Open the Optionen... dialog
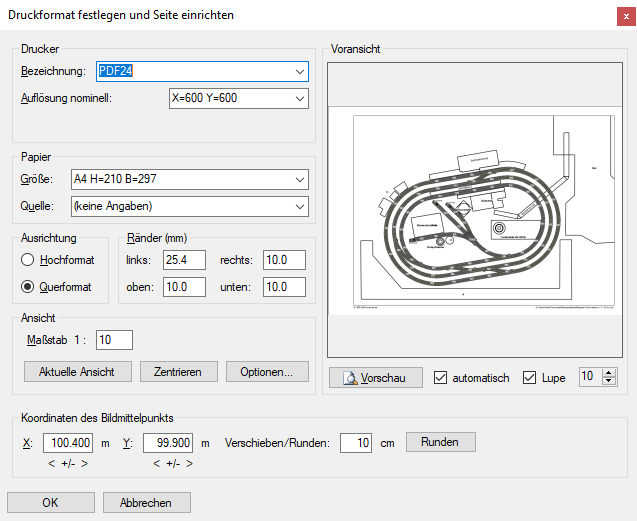 (x=267, y=371)
